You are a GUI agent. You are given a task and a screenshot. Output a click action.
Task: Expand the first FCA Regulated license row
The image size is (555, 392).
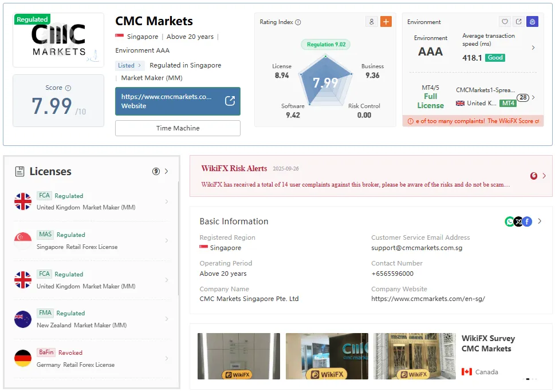coord(92,201)
